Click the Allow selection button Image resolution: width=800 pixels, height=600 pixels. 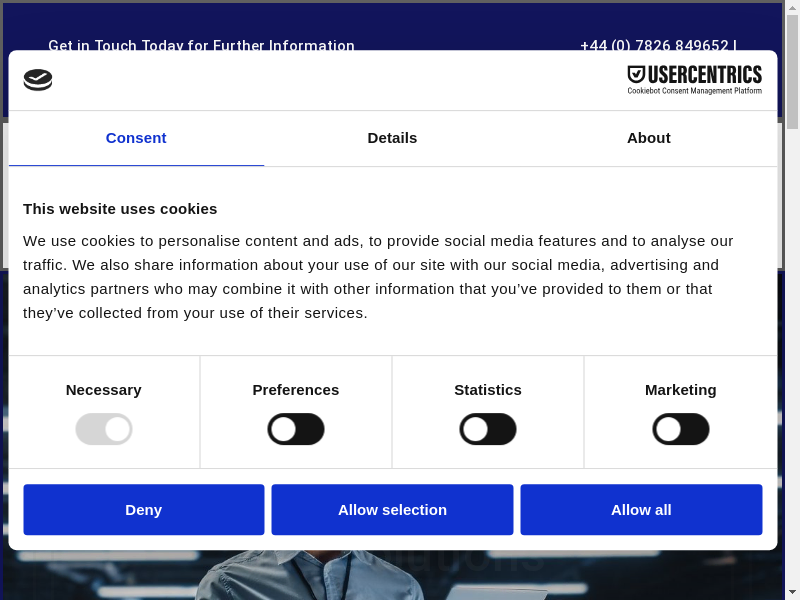392,510
